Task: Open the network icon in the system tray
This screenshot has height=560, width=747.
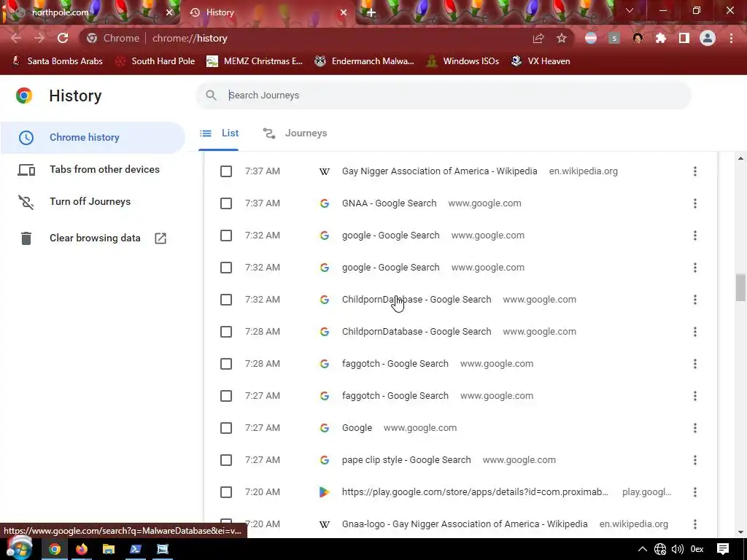Action: [659, 549]
